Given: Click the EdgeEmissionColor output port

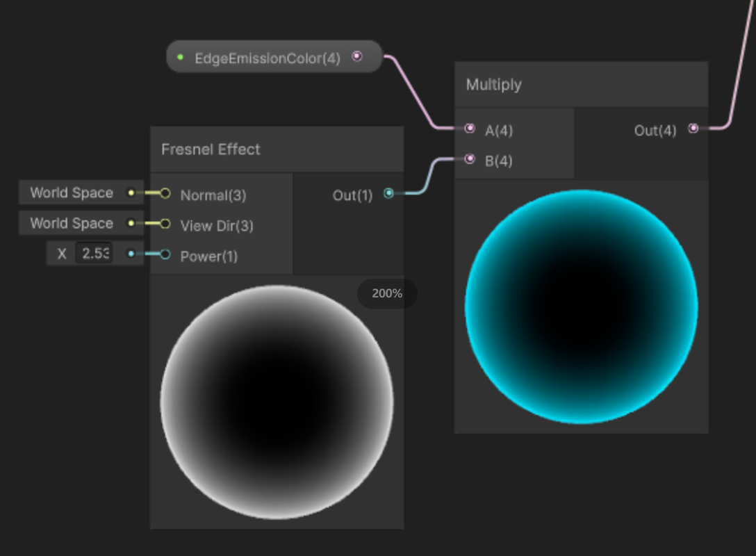Looking at the screenshot, I should pos(356,56).
